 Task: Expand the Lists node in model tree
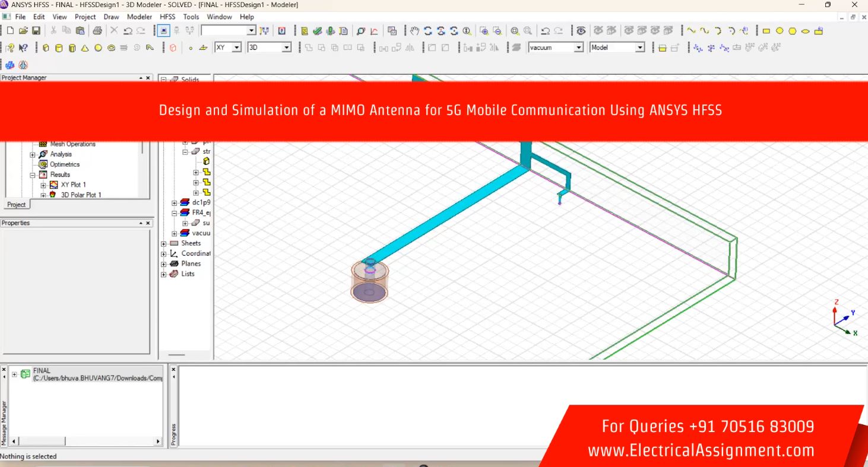tap(164, 274)
